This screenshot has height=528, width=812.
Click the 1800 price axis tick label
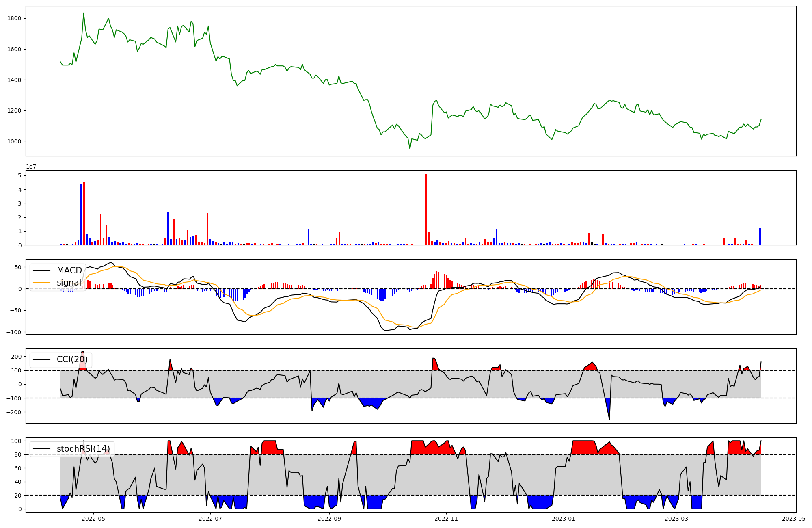(14, 19)
